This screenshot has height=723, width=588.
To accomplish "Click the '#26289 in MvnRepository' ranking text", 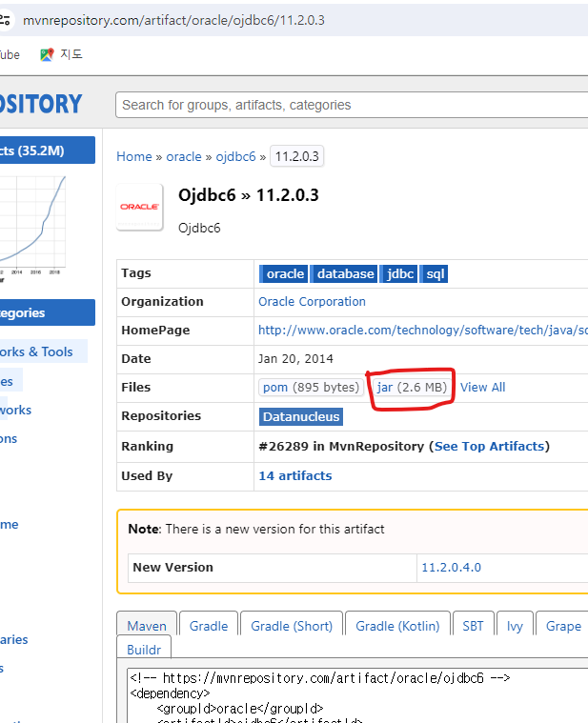I will [341, 447].
